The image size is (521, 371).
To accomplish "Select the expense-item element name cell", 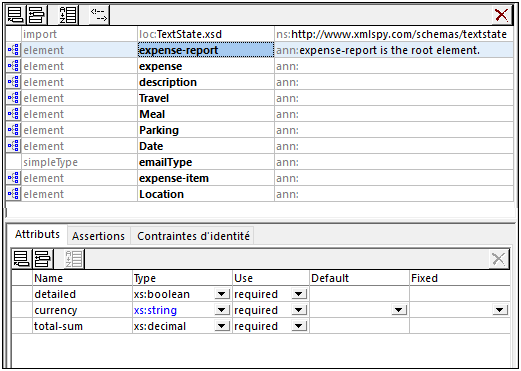I will click(x=206, y=178).
